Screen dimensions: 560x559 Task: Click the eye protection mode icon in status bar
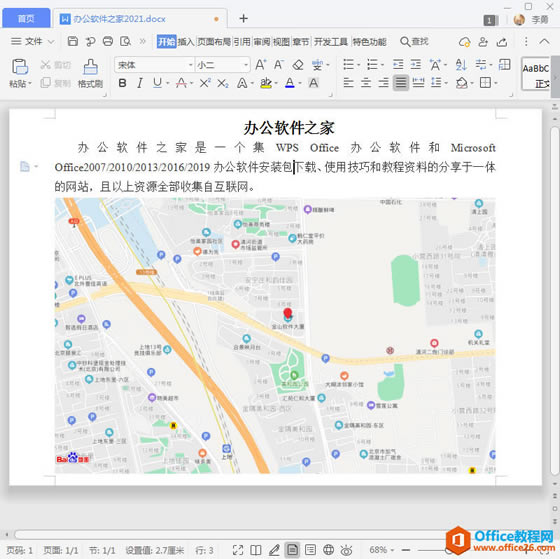(x=346, y=550)
